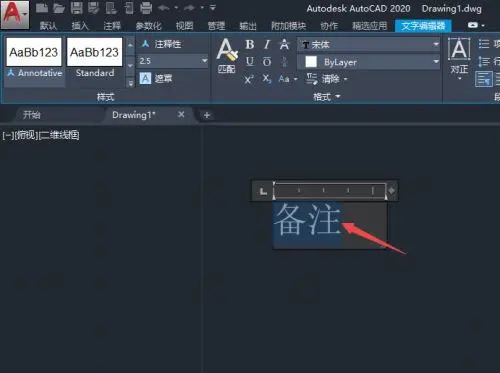Select the 文字编辑器 ribbon tab

click(x=423, y=25)
